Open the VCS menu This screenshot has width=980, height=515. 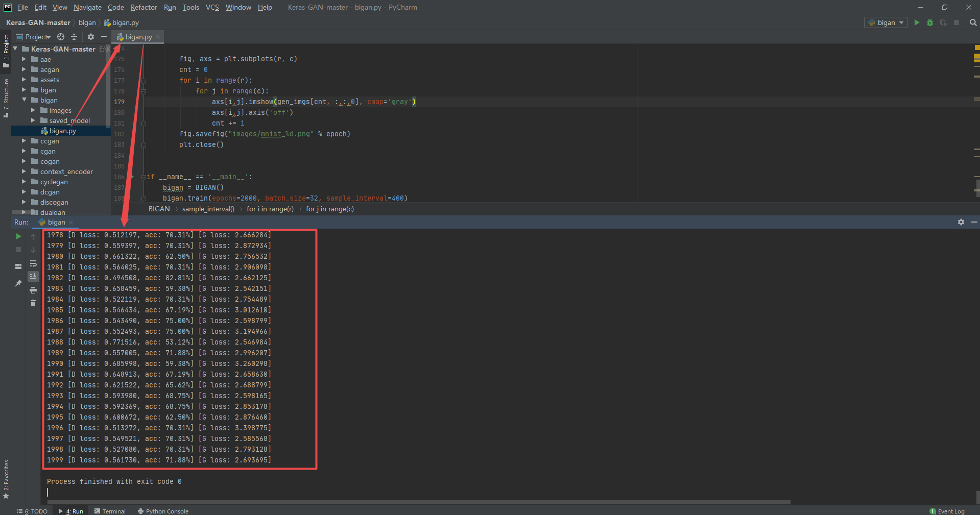(212, 7)
